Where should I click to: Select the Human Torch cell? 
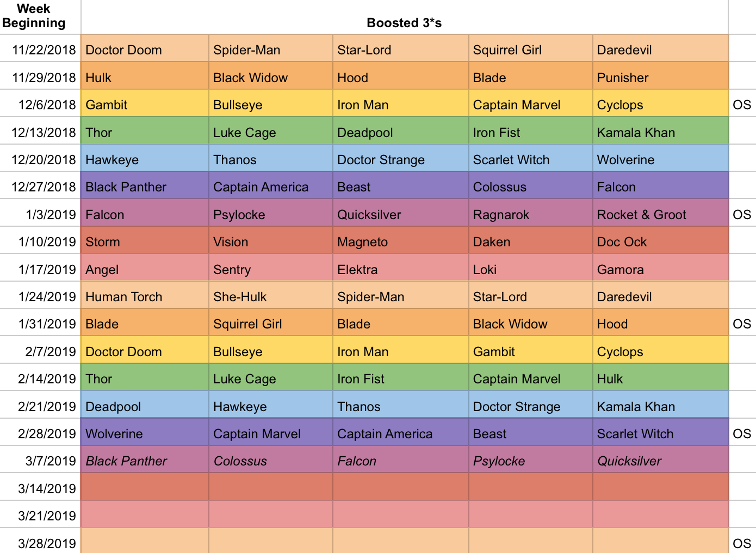click(145, 295)
